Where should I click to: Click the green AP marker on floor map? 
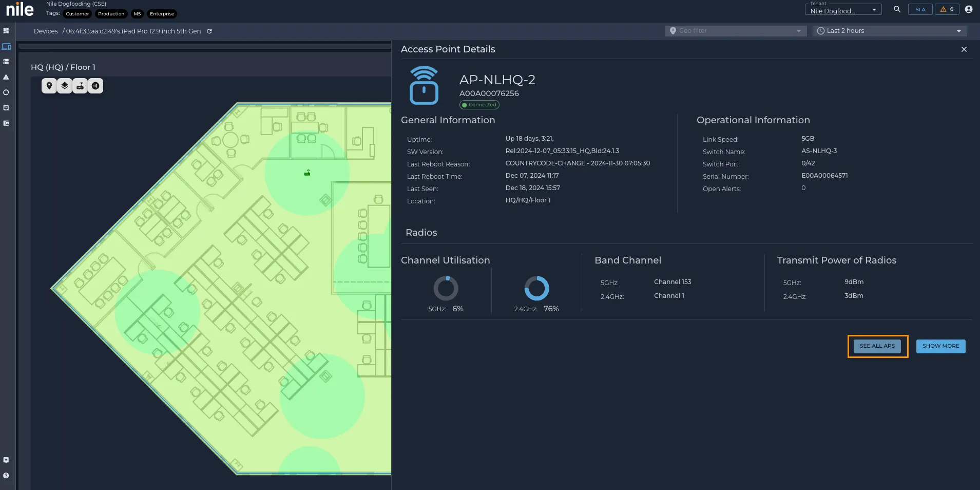pyautogui.click(x=308, y=173)
